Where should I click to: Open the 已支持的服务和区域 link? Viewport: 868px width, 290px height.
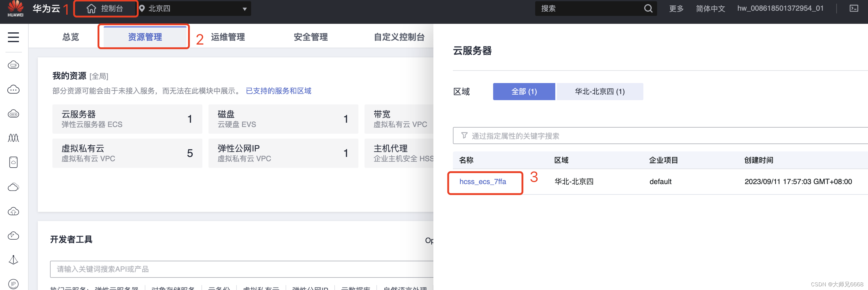278,91
